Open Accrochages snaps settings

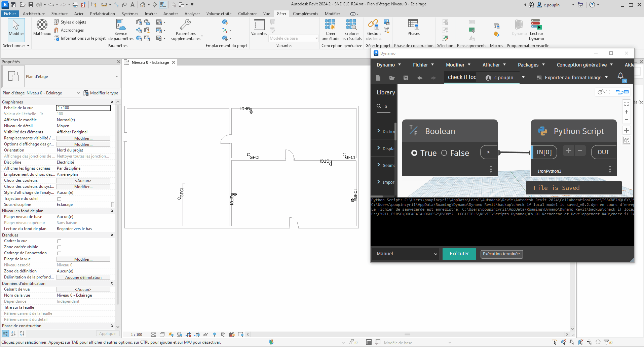pyautogui.click(x=69, y=30)
